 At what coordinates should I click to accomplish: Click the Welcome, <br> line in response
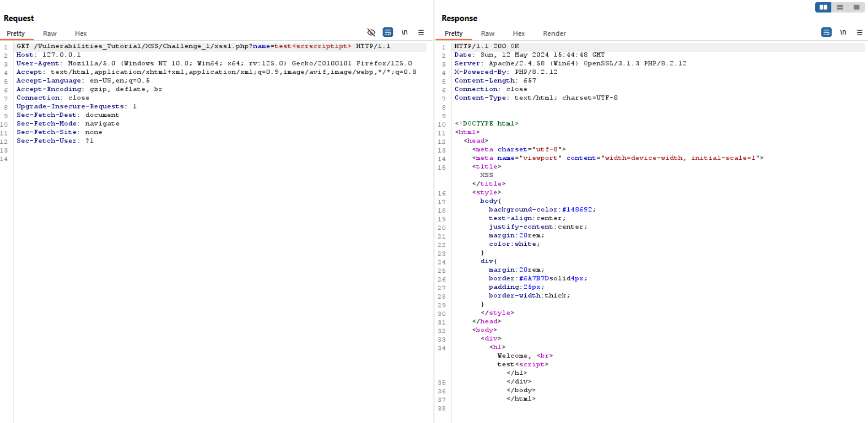[525, 356]
